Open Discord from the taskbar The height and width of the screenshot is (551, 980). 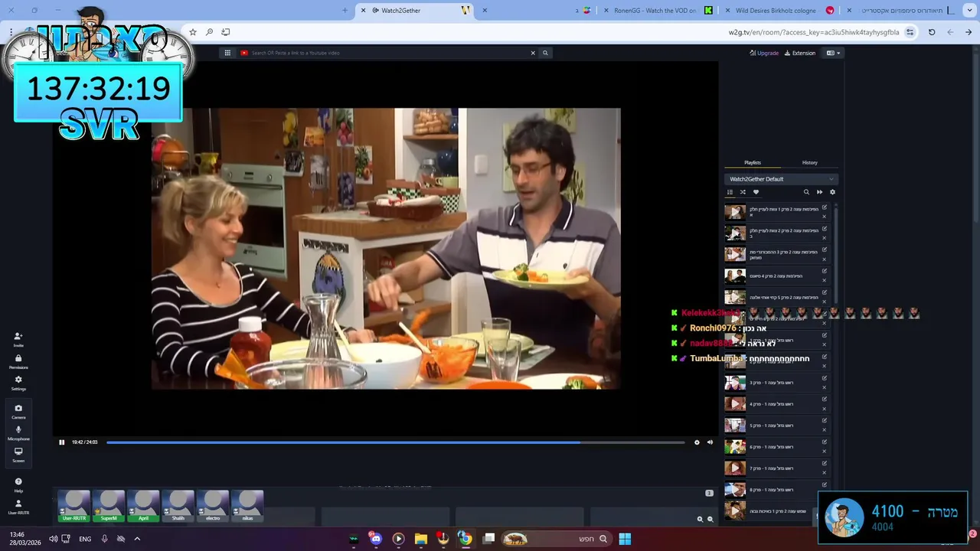point(375,539)
